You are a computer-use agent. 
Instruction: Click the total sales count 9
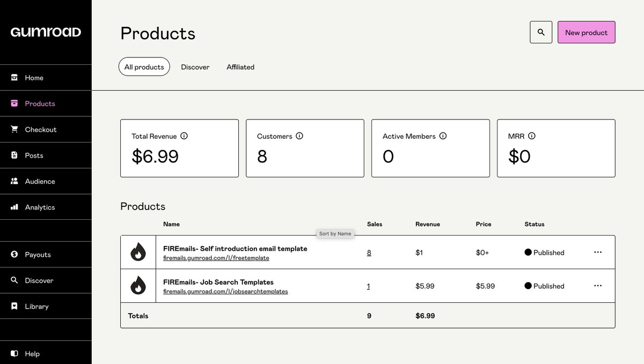coord(369,316)
